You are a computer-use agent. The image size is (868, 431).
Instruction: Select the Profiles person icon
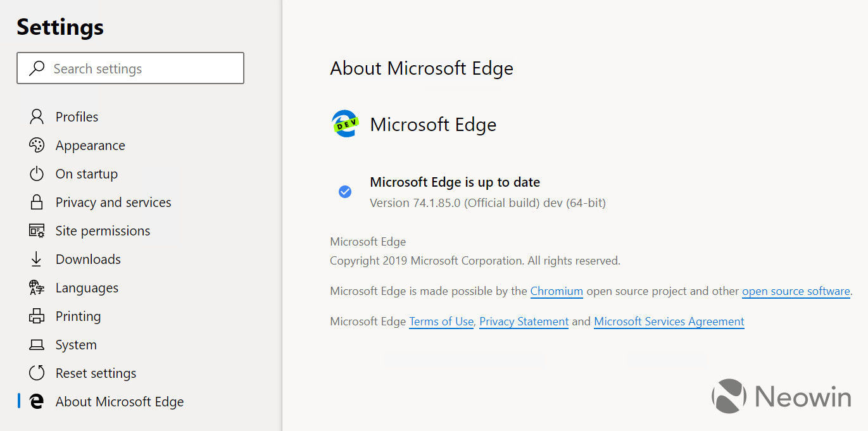click(x=37, y=116)
